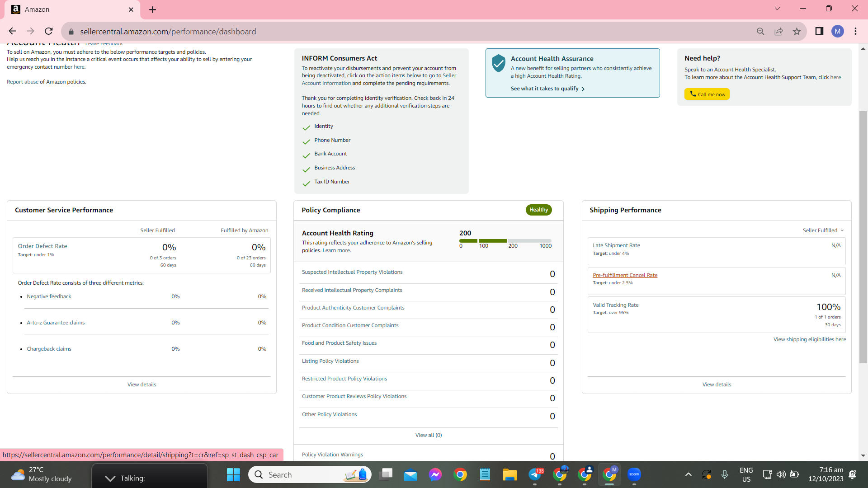Toggle the browser side panel
The height and width of the screenshot is (488, 868).
point(819,31)
